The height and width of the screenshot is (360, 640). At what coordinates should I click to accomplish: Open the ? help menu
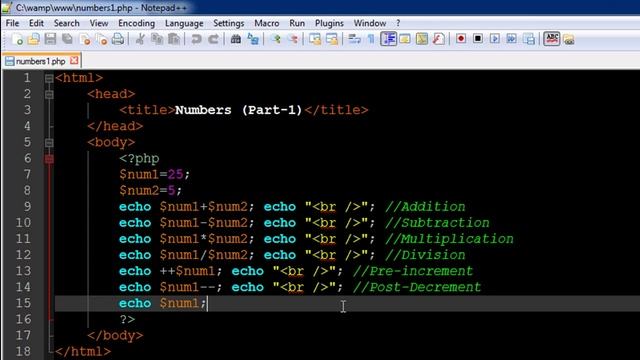pyautogui.click(x=398, y=23)
